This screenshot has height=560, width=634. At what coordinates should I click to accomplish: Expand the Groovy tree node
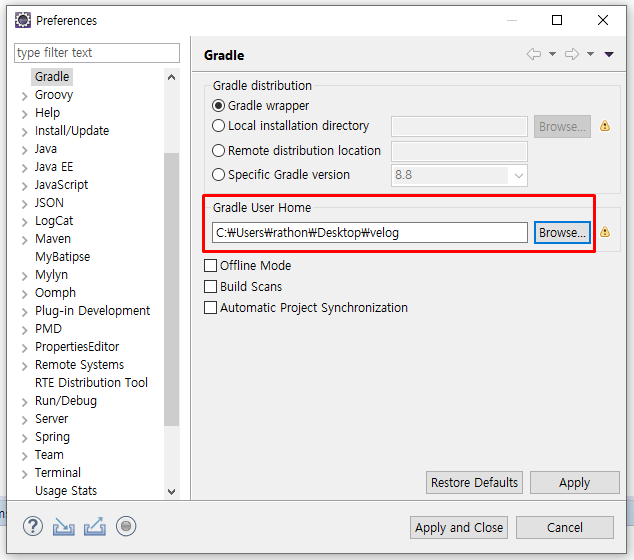point(25,96)
